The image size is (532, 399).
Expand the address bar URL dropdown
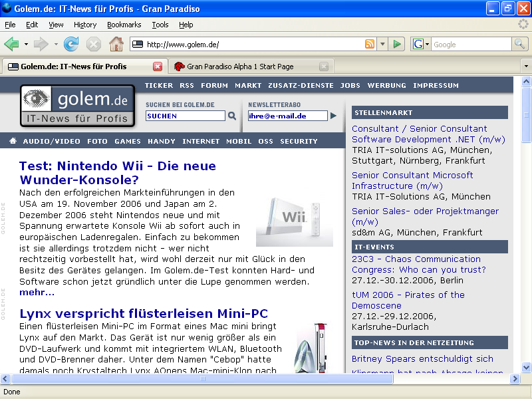pyautogui.click(x=382, y=45)
